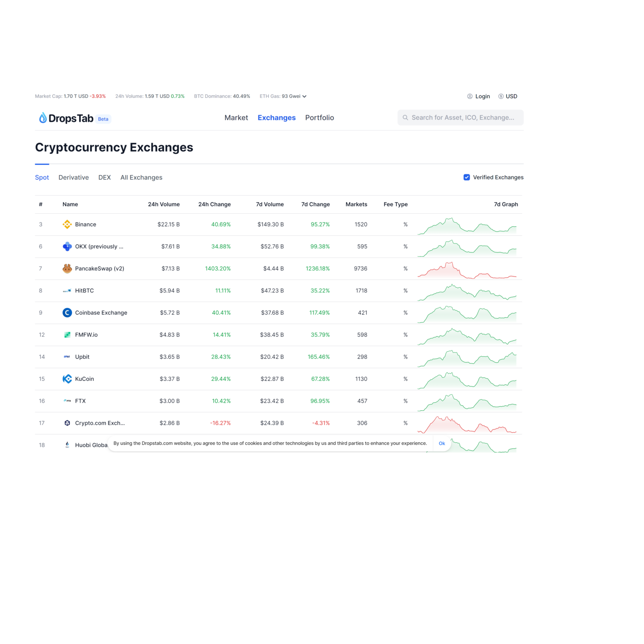Click the PancakeSwap bunny icon

pyautogui.click(x=67, y=269)
